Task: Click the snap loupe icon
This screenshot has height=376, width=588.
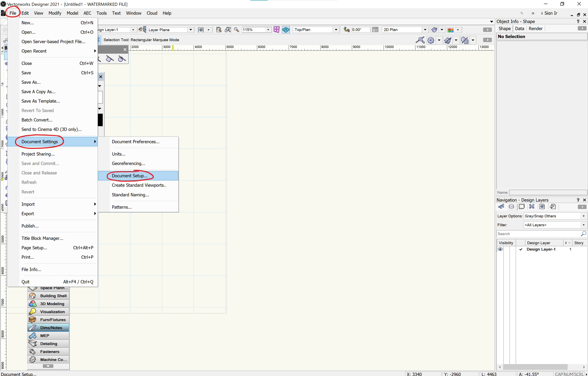Action: (x=420, y=40)
